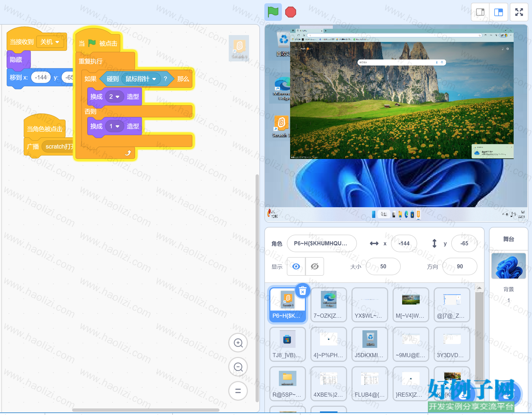The height and width of the screenshot is (415, 532).
Task: Edit the sprite x position field
Action: pos(404,243)
